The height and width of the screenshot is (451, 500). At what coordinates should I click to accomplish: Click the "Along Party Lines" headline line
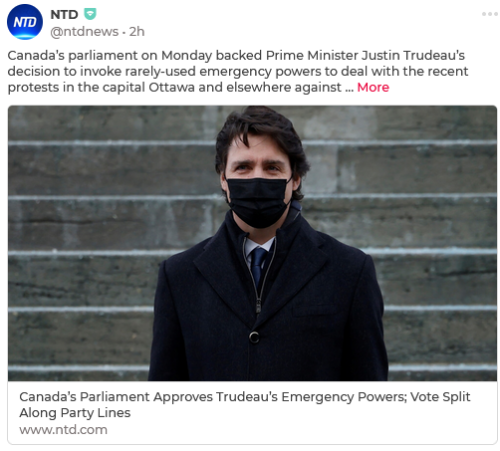(x=75, y=413)
